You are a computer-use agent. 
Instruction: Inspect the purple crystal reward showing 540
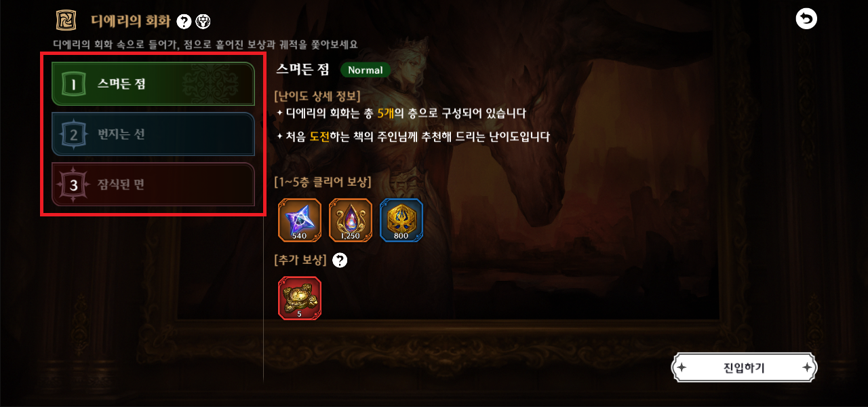[x=299, y=220]
